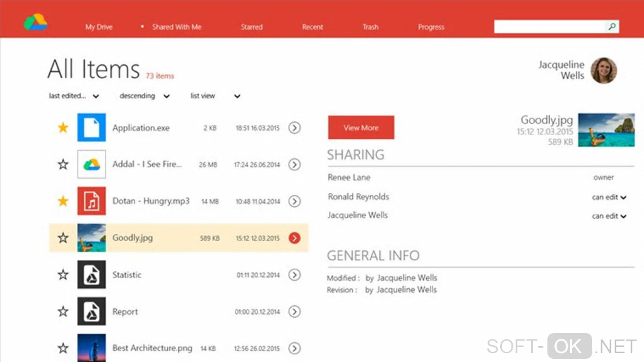Open the Report document icon
The width and height of the screenshot is (644, 362).
[92, 312]
